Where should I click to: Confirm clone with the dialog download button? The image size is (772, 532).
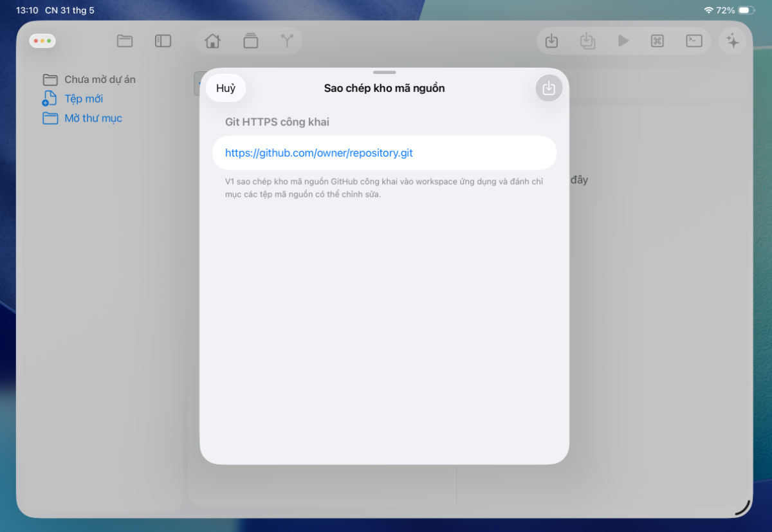tap(549, 89)
